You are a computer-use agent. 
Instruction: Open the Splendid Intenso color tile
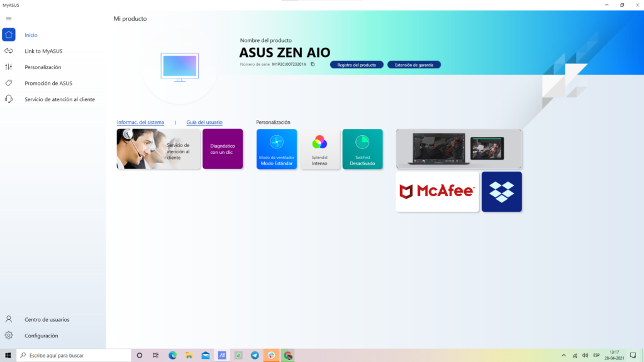coord(319,149)
